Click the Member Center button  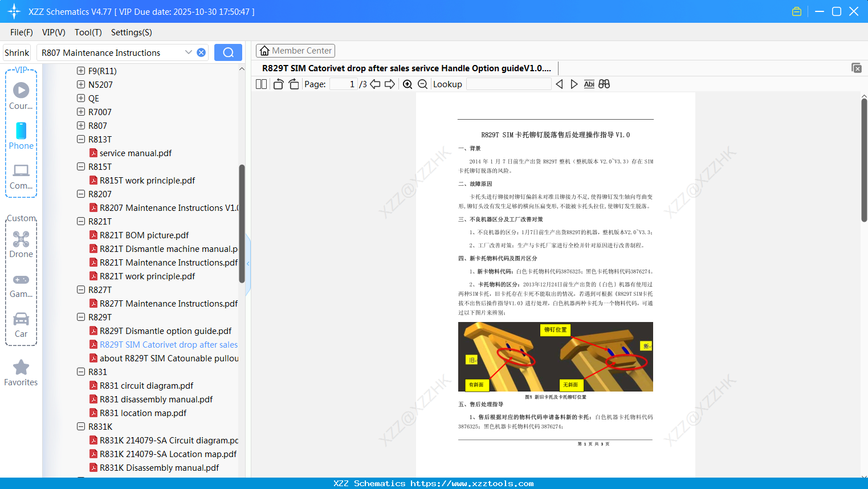pyautogui.click(x=295, y=50)
